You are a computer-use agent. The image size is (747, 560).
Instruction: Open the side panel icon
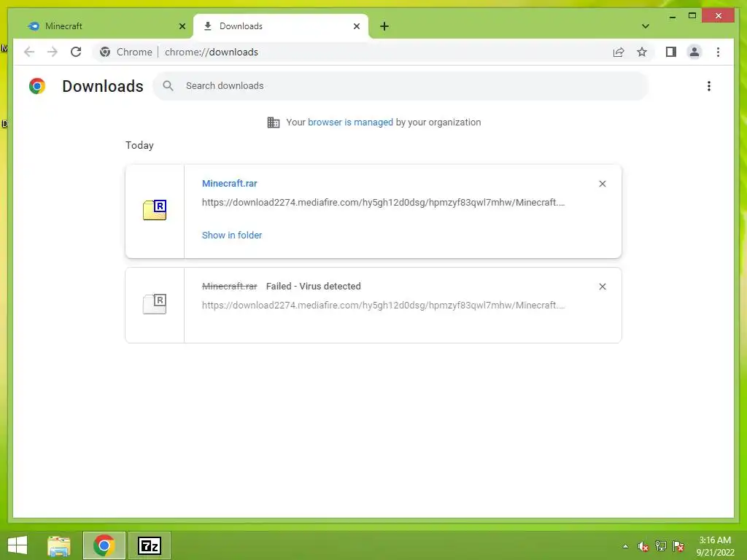click(671, 52)
